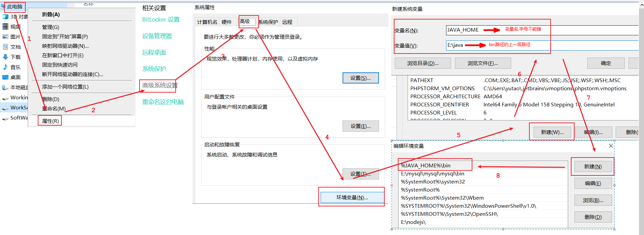The height and width of the screenshot is (235, 644).
Task: Click 浏览目录(D)... button
Action: [423, 63]
